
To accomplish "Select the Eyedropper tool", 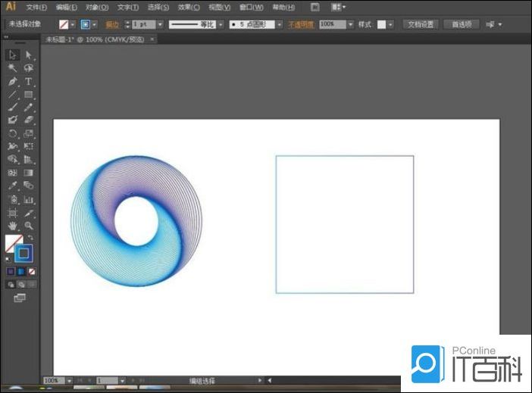I will 13,185.
